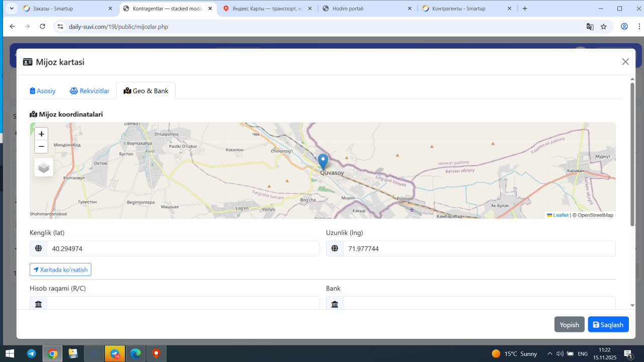644x362 pixels.
Task: Show hidden system tray icons
Action: (x=549, y=353)
